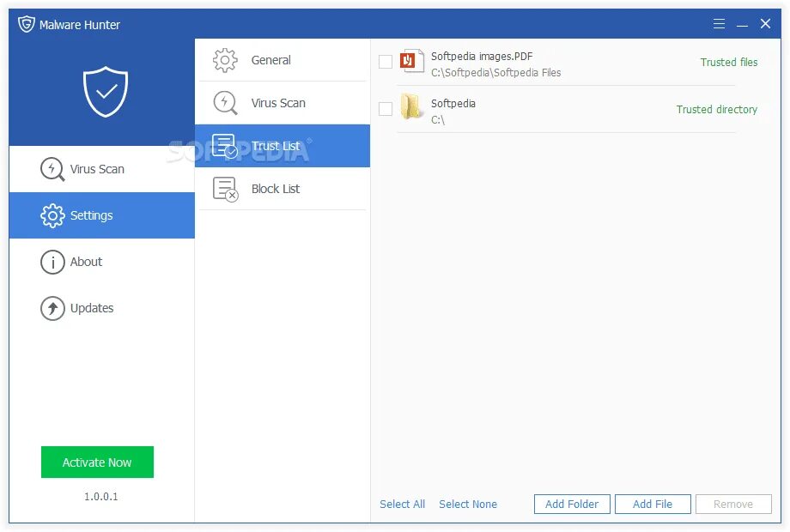Click the Activate Now button
790x532 pixels.
(x=97, y=462)
